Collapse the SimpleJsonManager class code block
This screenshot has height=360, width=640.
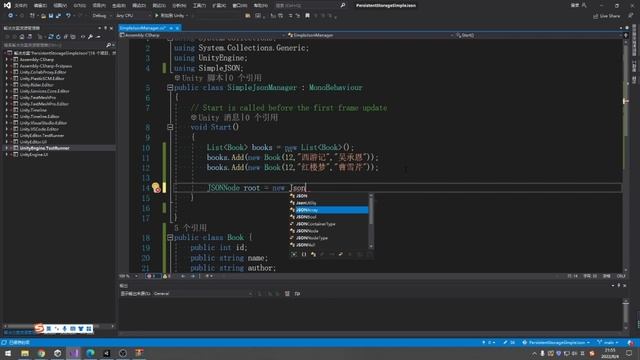tap(170, 87)
